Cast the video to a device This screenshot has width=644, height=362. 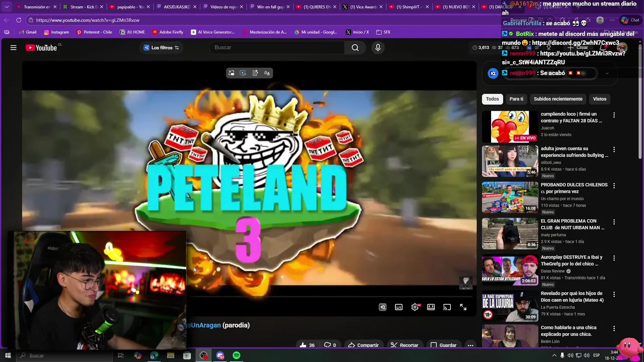447,307
